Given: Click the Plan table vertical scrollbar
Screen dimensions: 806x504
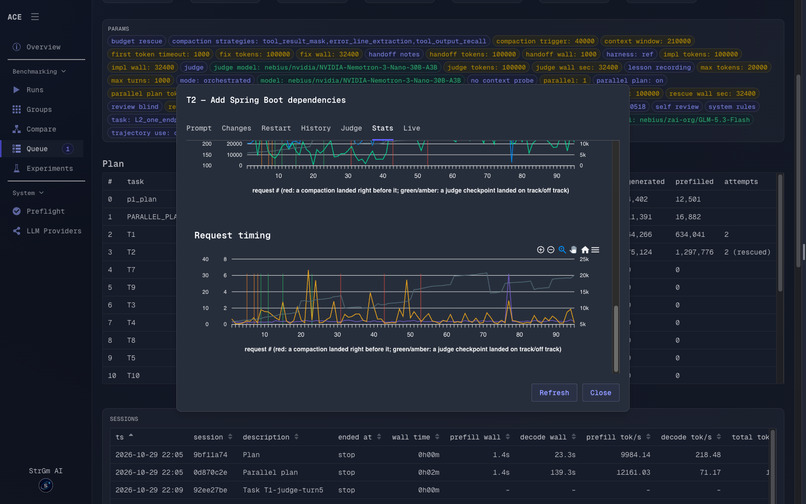Looking at the screenshot, I should 780,233.
